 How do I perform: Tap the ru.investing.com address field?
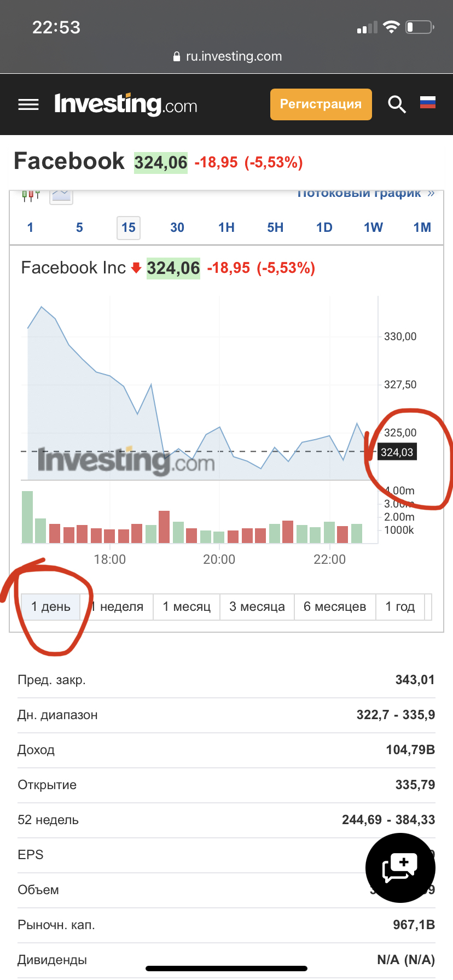[x=234, y=56]
